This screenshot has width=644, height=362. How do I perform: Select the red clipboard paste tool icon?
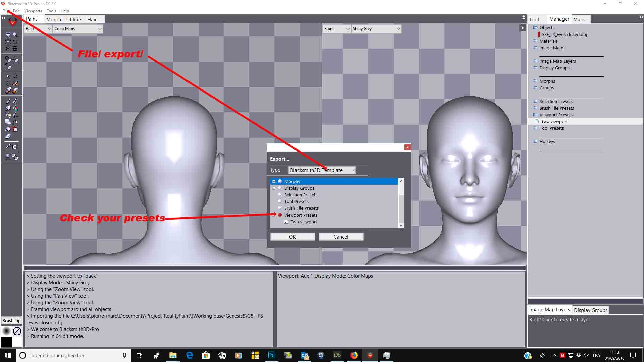pyautogui.click(x=15, y=129)
